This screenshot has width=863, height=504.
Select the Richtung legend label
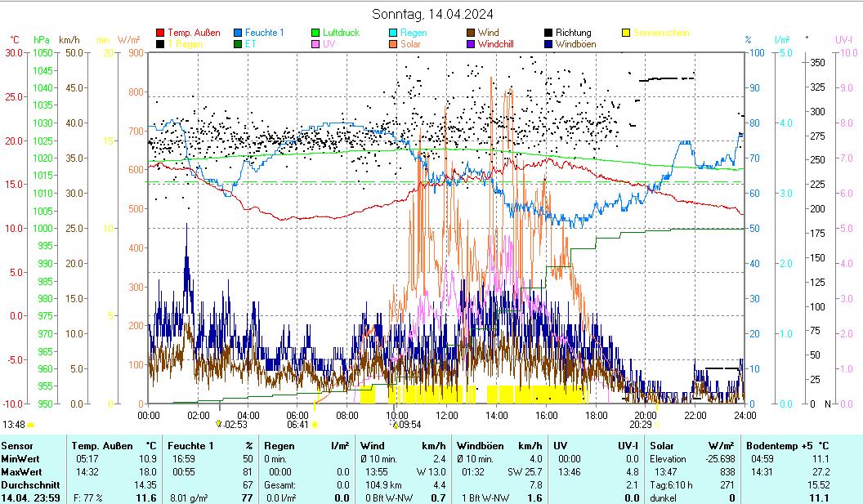573,33
